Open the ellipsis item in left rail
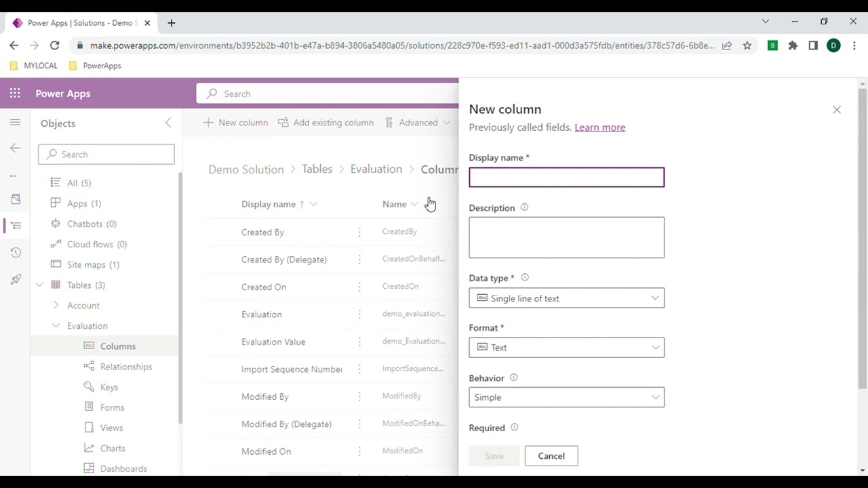 click(x=13, y=176)
